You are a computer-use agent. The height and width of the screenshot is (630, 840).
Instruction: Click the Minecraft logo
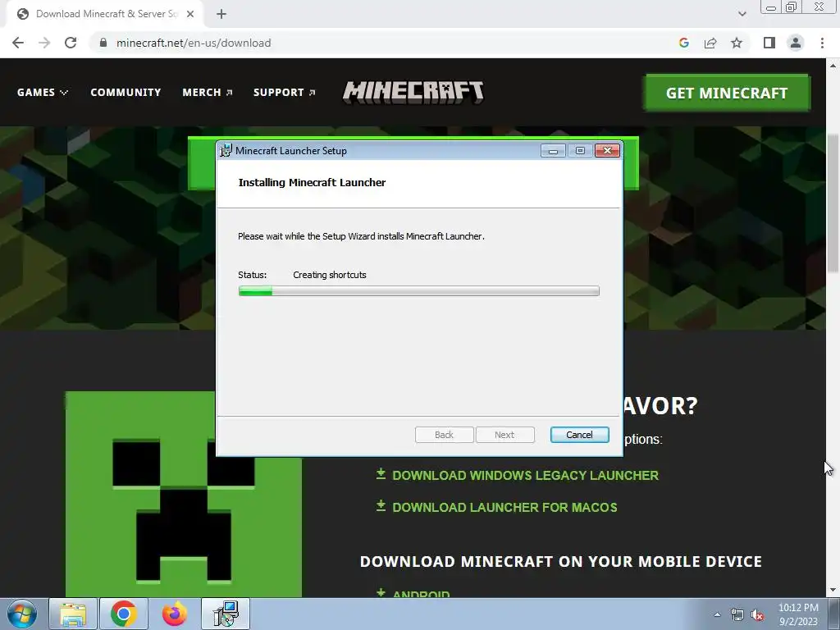pyautogui.click(x=413, y=92)
